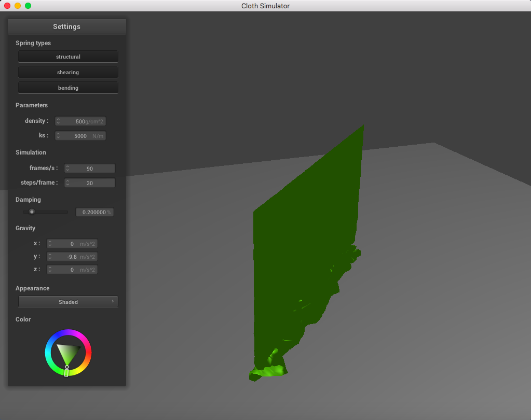
Task: Click the Parameters section label
Action: [32, 105]
